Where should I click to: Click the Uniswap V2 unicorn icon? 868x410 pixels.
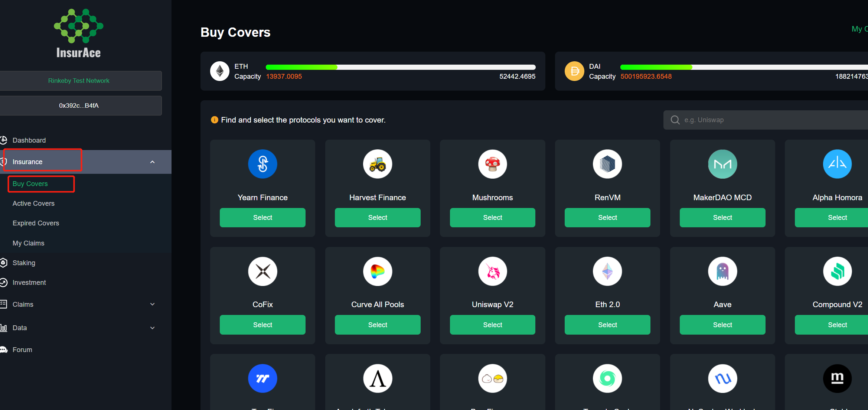click(492, 271)
